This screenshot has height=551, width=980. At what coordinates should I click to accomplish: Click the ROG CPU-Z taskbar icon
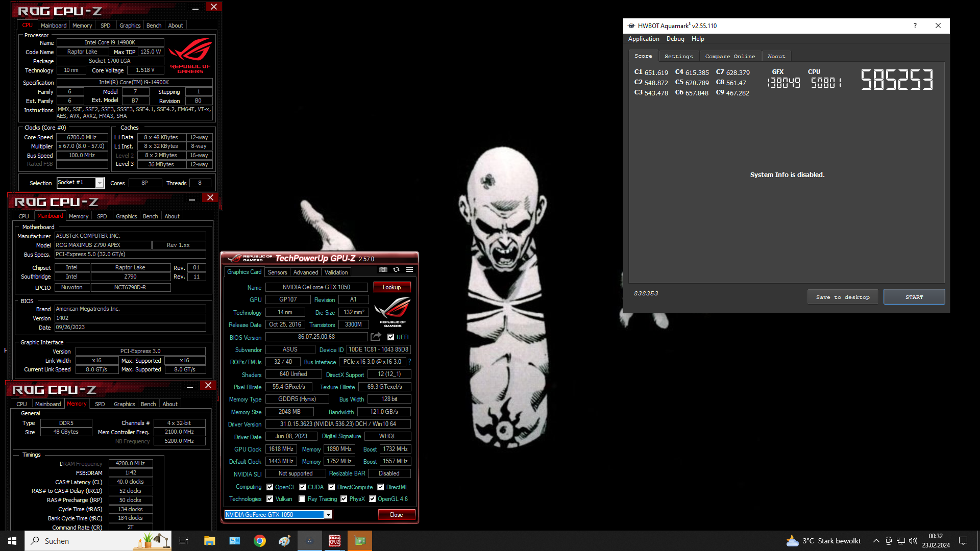pos(335,541)
